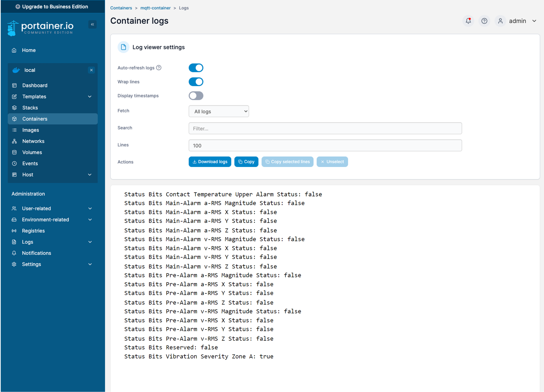
Task: Open the Images sidebar item
Action: pyautogui.click(x=30, y=130)
